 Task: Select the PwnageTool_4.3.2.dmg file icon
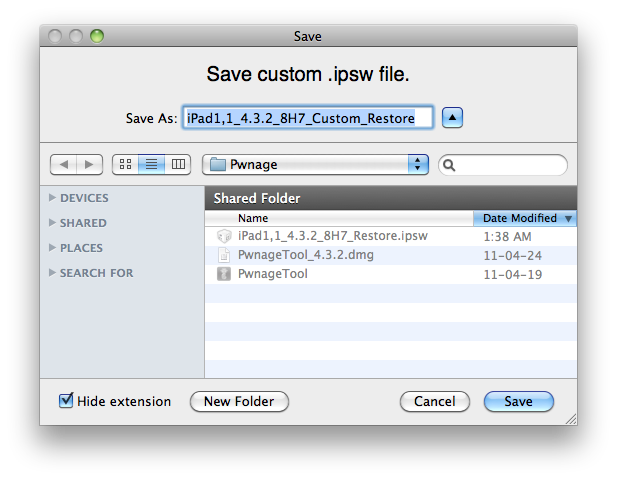click(x=224, y=255)
